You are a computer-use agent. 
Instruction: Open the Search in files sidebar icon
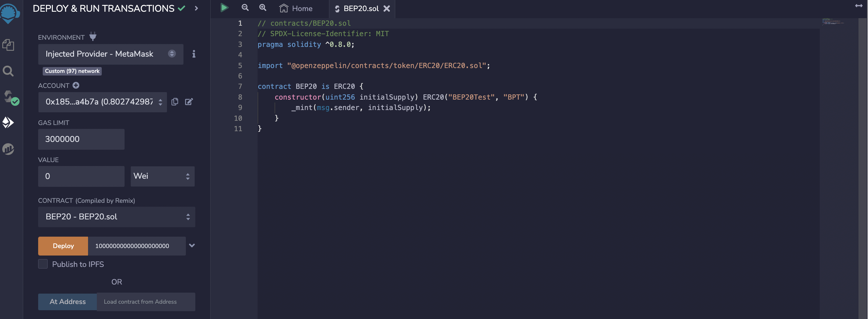8,71
